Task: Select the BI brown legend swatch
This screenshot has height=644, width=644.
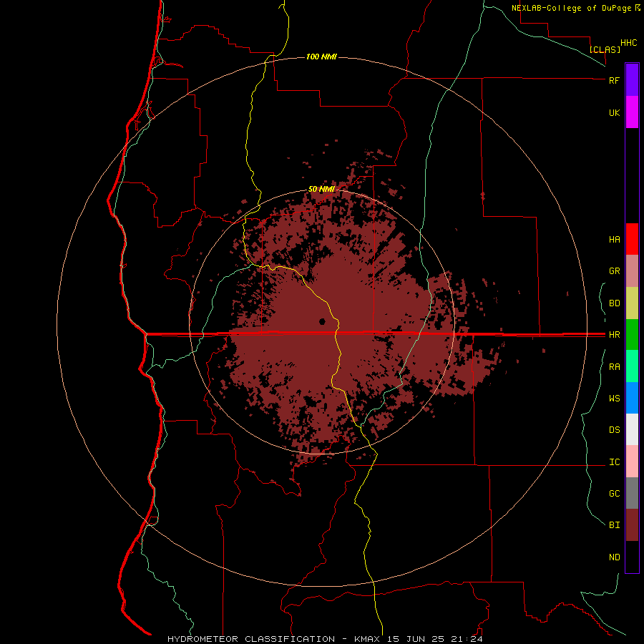Action: 632,525
